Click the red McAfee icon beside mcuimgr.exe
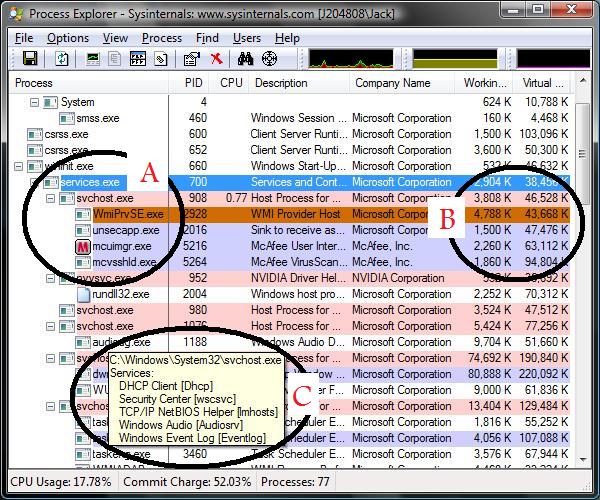 (x=83, y=246)
